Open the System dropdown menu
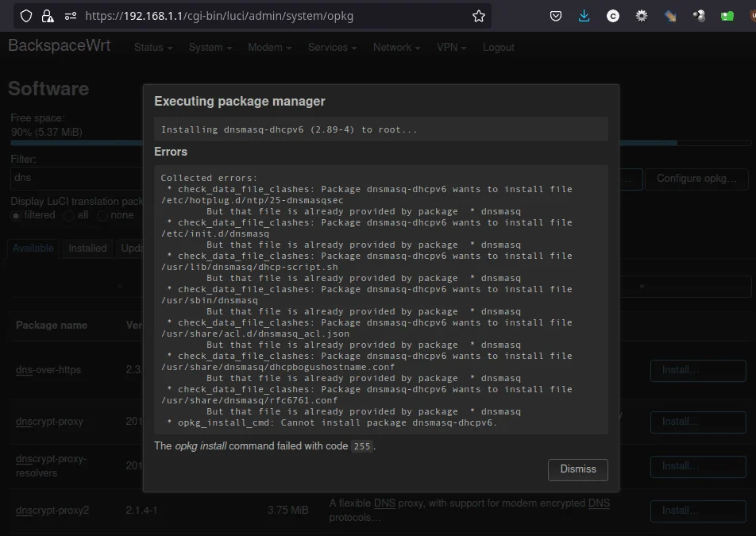 click(x=210, y=47)
